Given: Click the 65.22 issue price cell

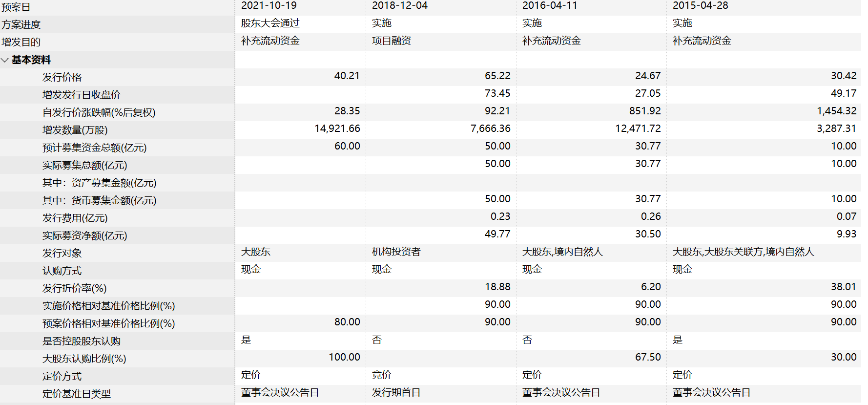Looking at the screenshot, I should [x=497, y=76].
